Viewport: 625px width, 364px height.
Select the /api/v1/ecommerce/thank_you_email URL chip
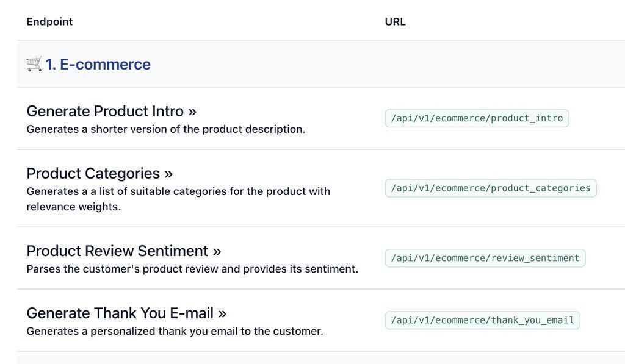point(482,320)
